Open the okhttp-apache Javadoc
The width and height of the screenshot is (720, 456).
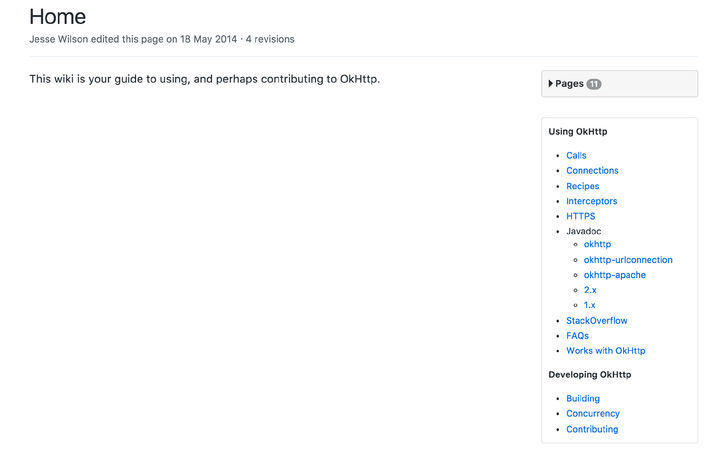coord(614,275)
